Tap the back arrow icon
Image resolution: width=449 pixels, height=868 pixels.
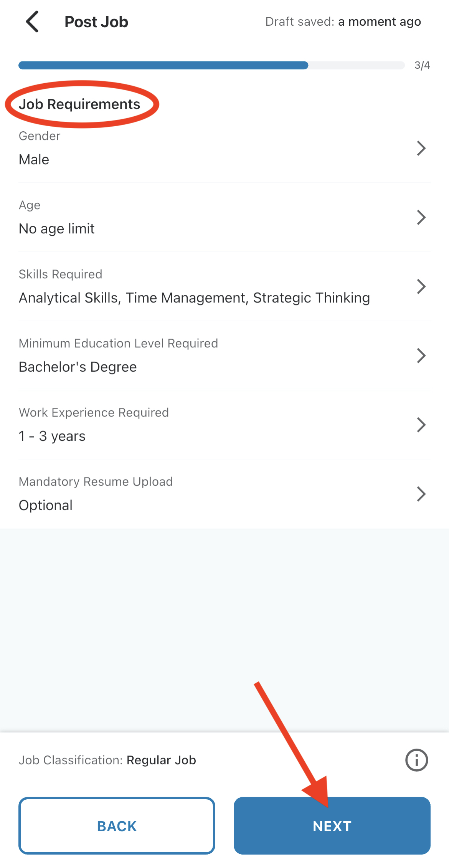click(x=32, y=21)
